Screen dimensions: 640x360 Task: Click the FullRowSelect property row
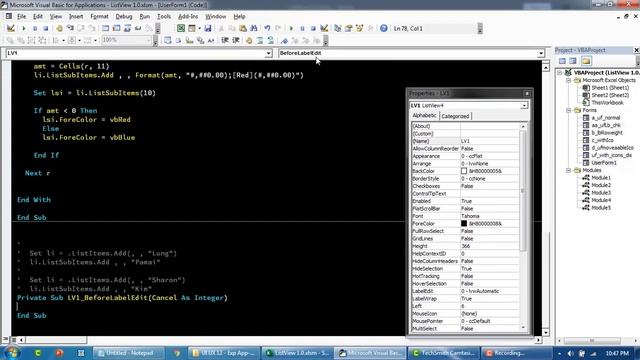click(x=465, y=231)
